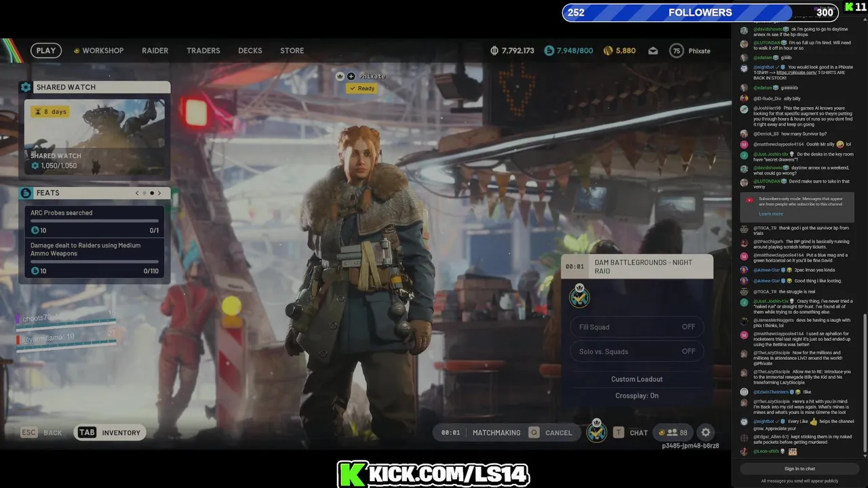Click the coin currency icon beside 7,792,173
This screenshot has height=488, width=868.
pyautogui.click(x=494, y=51)
